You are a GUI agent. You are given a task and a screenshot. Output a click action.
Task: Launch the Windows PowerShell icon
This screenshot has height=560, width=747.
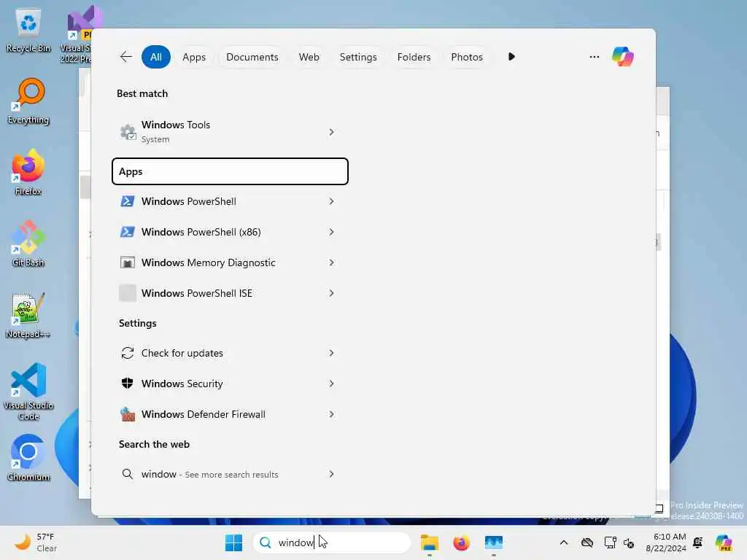[x=127, y=201]
